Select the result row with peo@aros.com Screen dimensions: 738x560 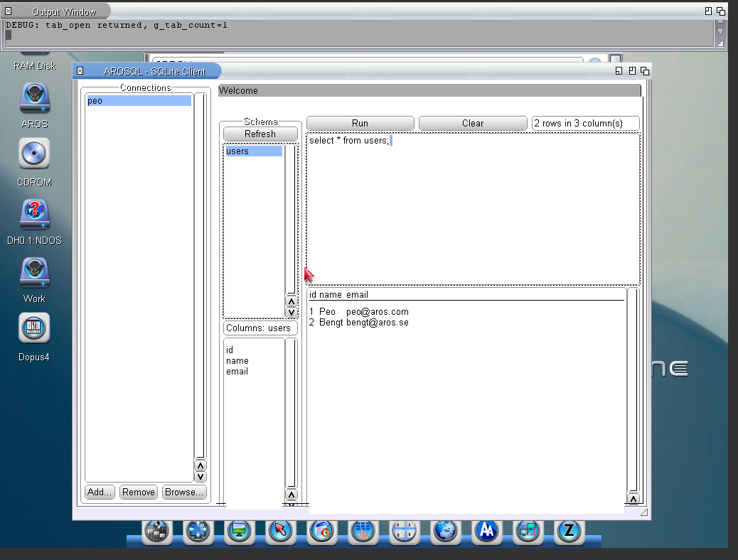pos(466,312)
